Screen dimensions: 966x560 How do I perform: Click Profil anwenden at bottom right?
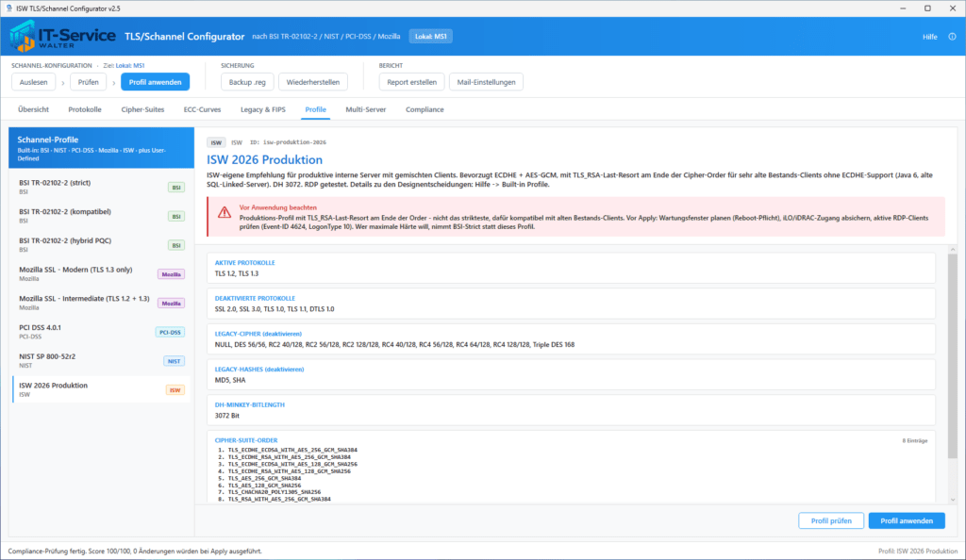click(907, 520)
